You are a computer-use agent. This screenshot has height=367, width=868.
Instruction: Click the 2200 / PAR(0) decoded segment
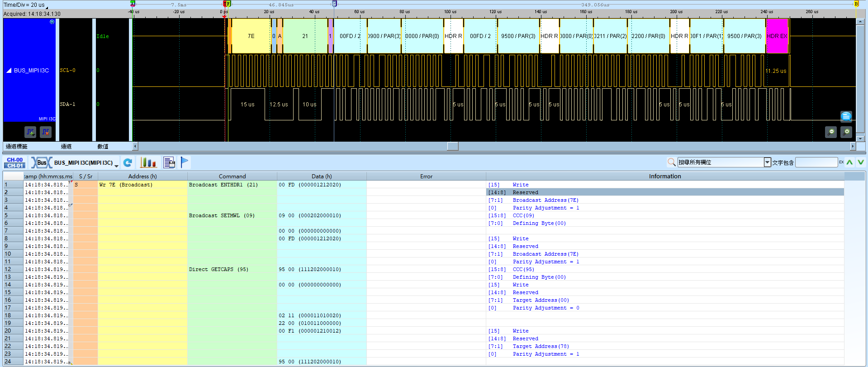648,36
